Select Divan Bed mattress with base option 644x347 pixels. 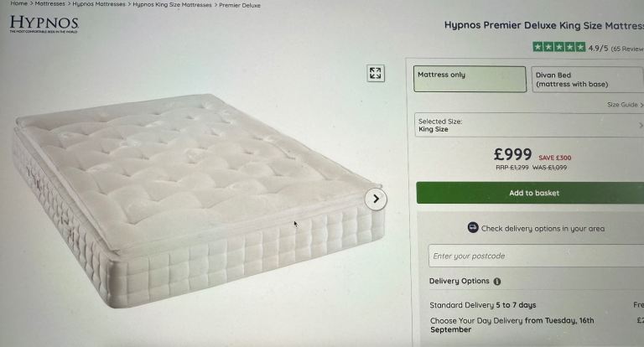point(587,80)
